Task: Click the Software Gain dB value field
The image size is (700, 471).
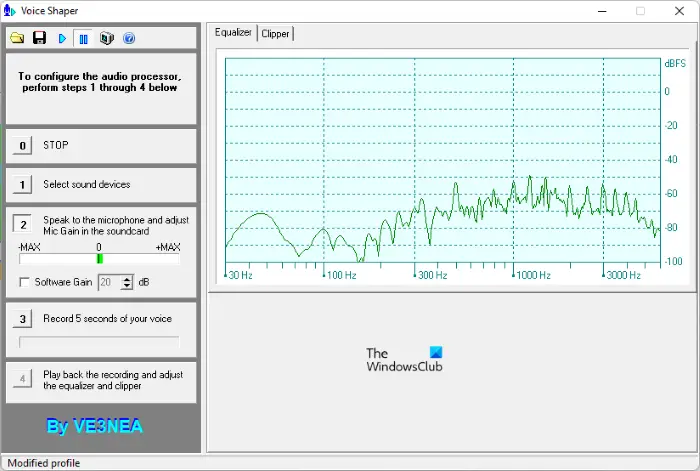Action: pos(109,282)
